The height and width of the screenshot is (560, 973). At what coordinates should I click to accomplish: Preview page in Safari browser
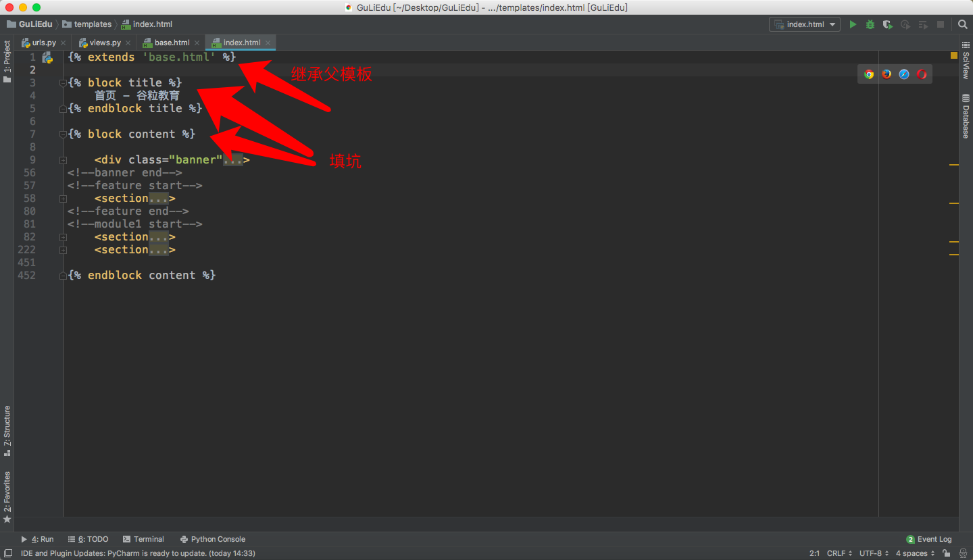coord(904,74)
